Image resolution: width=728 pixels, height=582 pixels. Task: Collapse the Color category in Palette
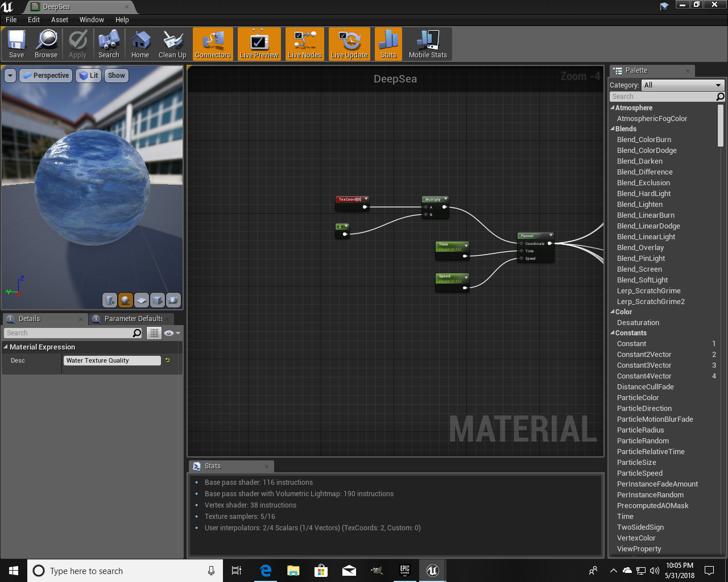[613, 311]
